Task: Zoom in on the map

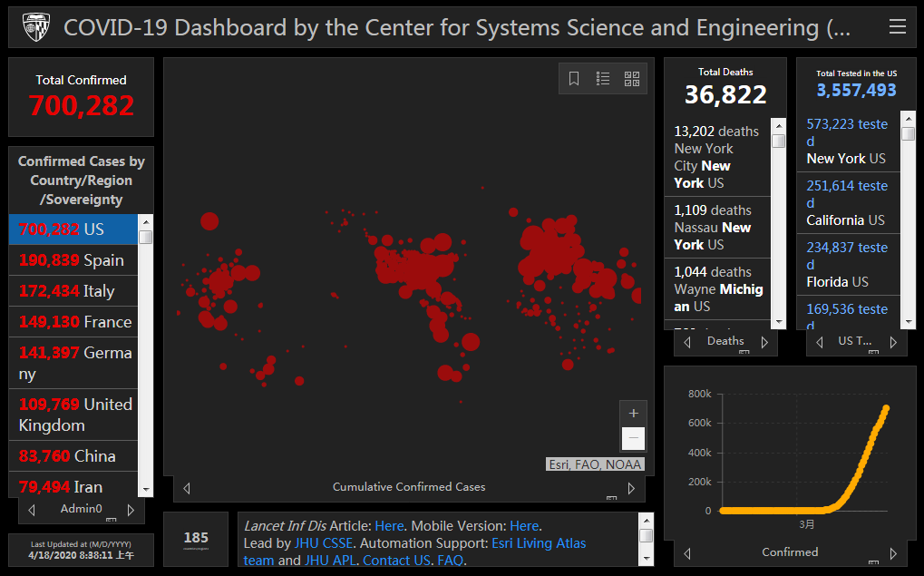Action: pos(633,413)
